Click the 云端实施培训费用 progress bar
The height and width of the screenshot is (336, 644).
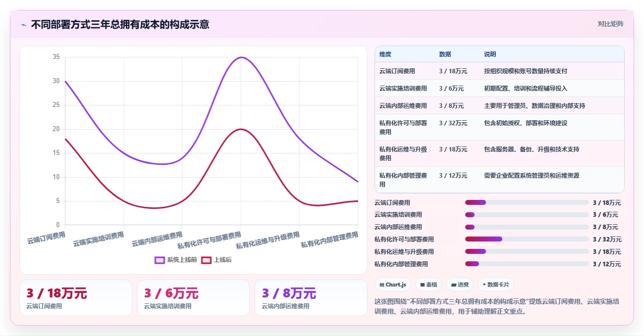pyautogui.click(x=527, y=215)
